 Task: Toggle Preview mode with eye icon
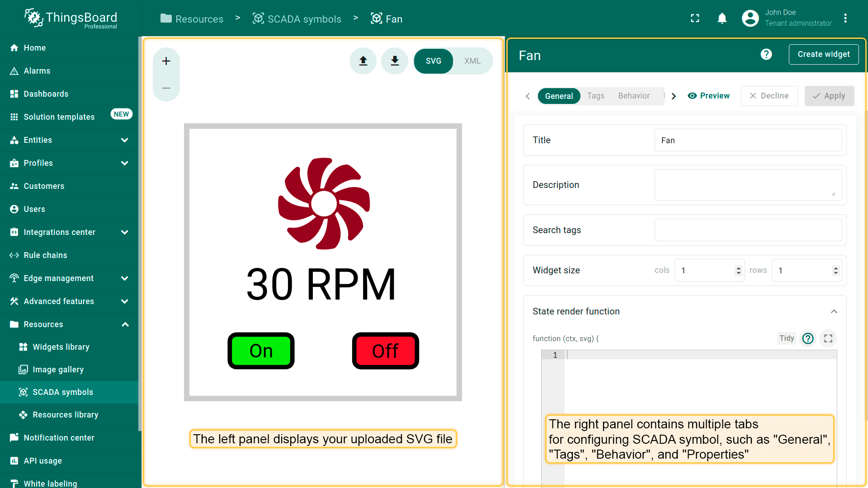tap(708, 96)
